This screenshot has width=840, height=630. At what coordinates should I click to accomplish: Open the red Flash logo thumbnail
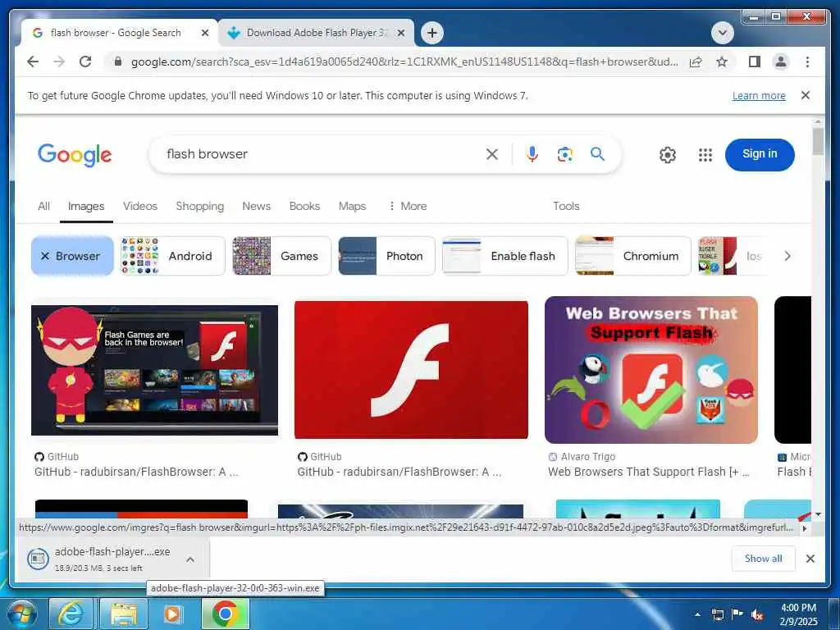coord(412,370)
